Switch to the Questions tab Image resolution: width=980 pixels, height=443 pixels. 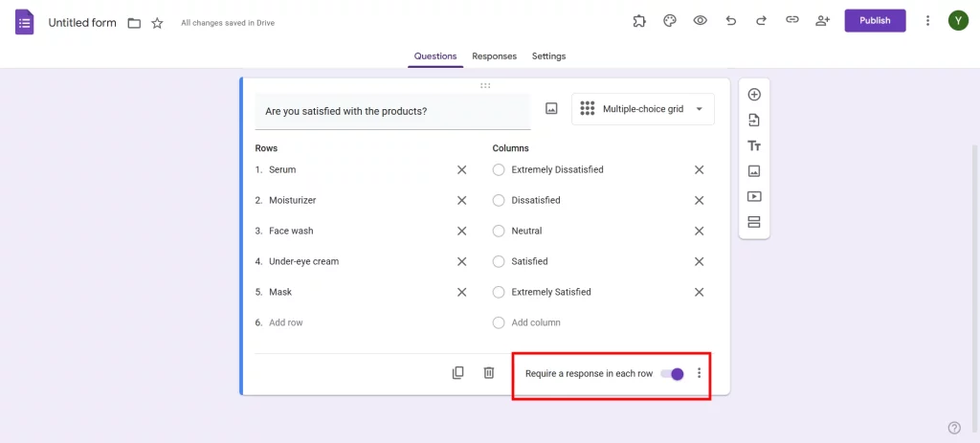point(435,56)
